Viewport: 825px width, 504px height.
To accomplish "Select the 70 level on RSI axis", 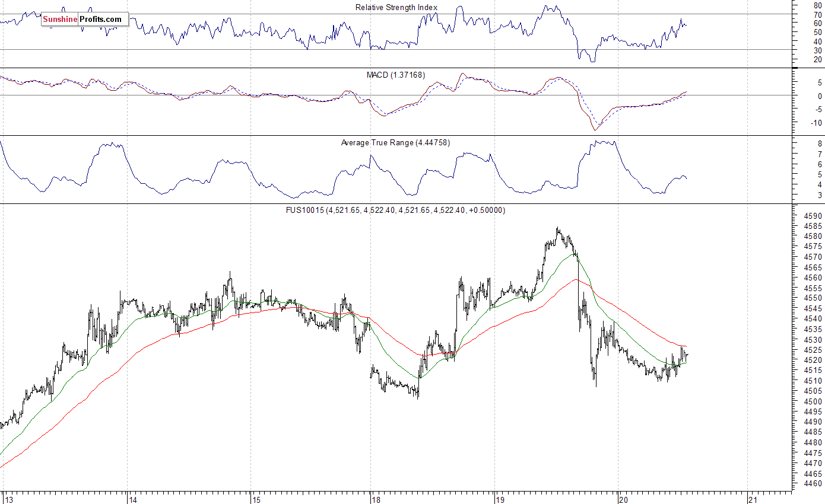I will click(818, 14).
